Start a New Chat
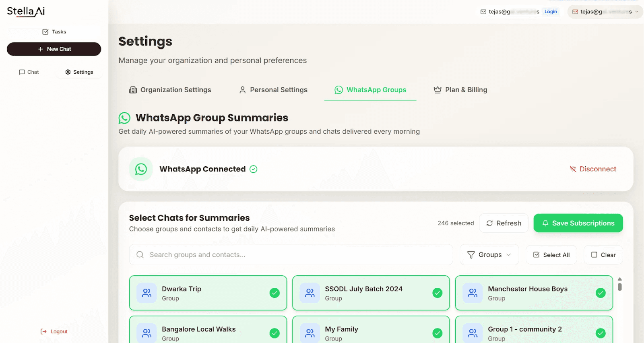Viewport: 644px width, 343px height. point(54,49)
